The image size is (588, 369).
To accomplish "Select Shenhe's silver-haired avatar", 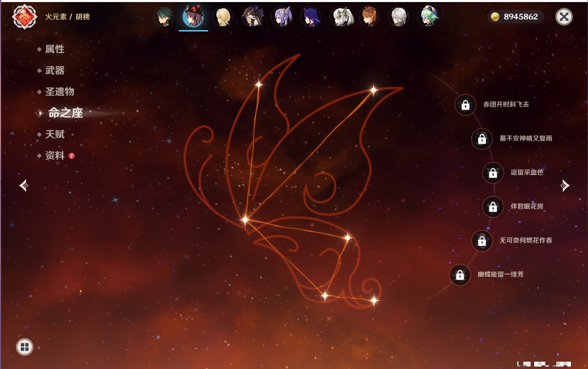I will [399, 17].
